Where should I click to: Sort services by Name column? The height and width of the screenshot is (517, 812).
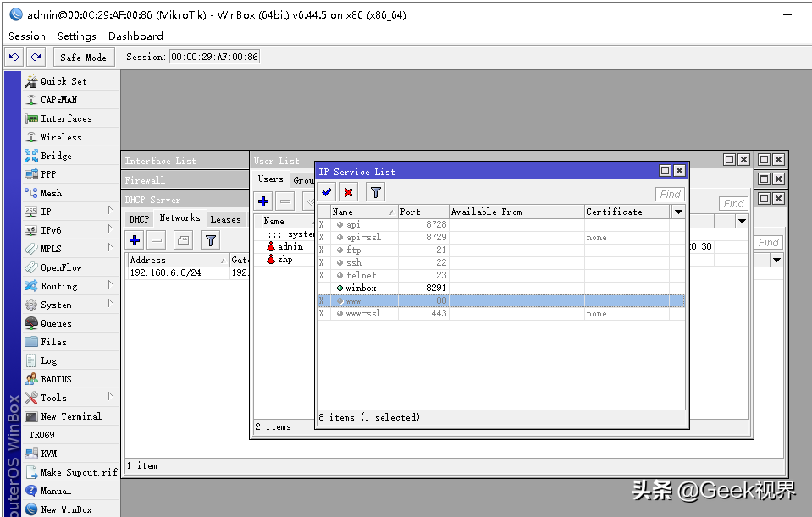[x=364, y=212]
